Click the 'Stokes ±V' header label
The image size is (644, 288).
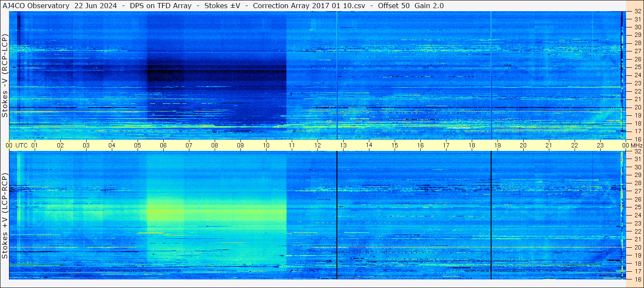pos(222,6)
